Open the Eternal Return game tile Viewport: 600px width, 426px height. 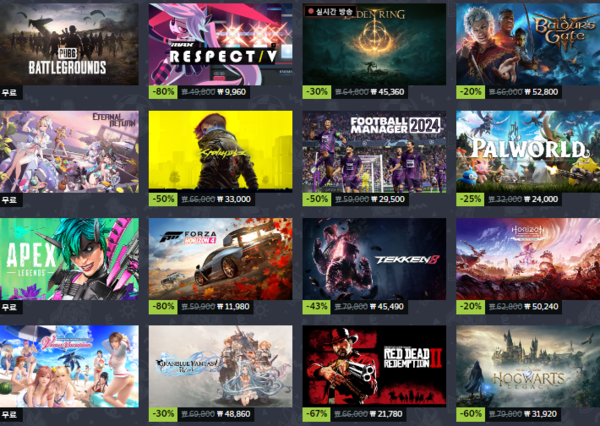(x=69, y=152)
